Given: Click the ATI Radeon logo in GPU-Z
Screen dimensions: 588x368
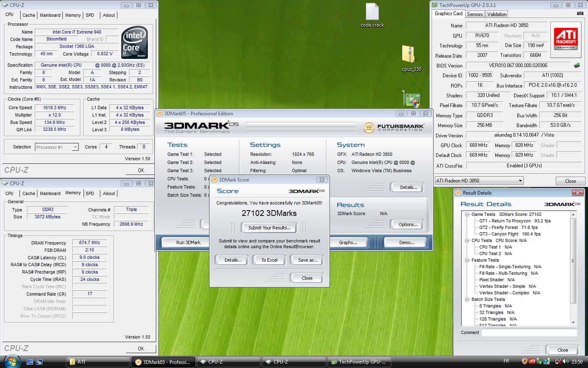Looking at the screenshot, I should point(566,38).
